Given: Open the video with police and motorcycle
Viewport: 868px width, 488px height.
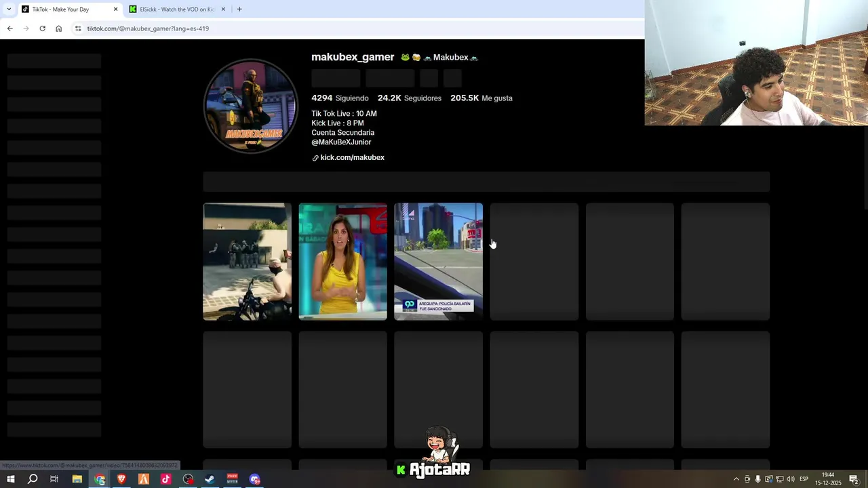Looking at the screenshot, I should click(248, 261).
